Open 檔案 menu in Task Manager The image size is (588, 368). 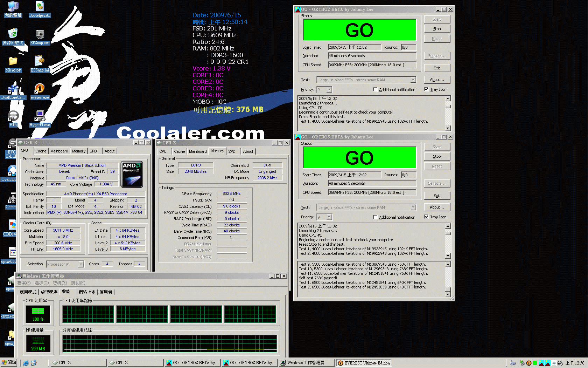pyautogui.click(x=24, y=283)
